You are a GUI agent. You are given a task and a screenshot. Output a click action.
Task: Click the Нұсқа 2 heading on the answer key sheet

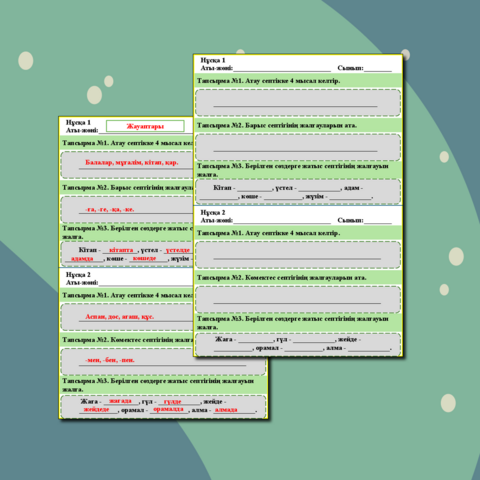(x=78, y=275)
